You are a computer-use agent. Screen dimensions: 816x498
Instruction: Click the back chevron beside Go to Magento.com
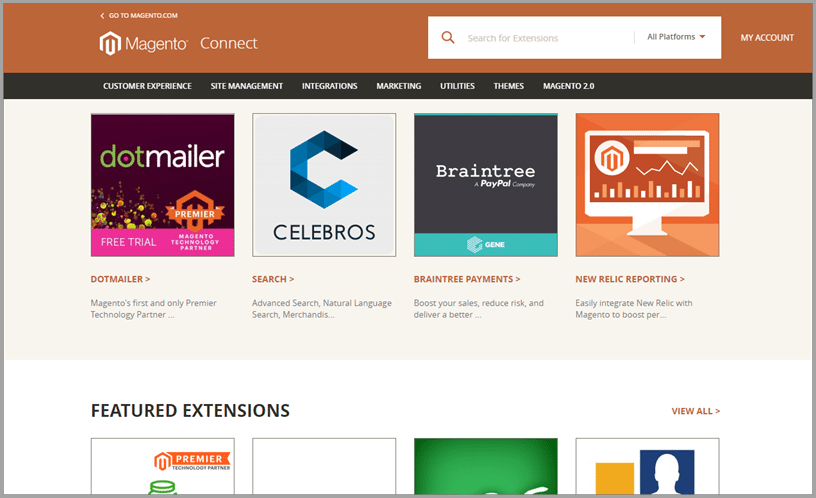[x=102, y=16]
